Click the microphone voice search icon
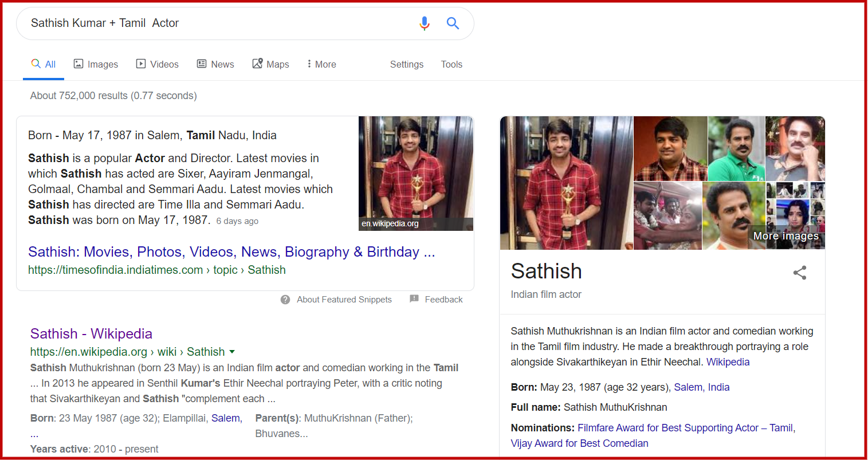Viewport: 868px width, 460px height. (424, 23)
